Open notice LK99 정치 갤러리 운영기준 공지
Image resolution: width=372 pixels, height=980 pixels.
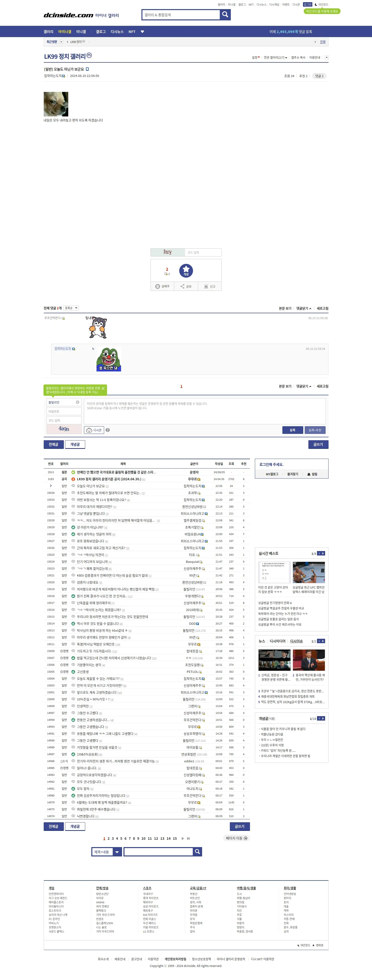(x=109, y=479)
